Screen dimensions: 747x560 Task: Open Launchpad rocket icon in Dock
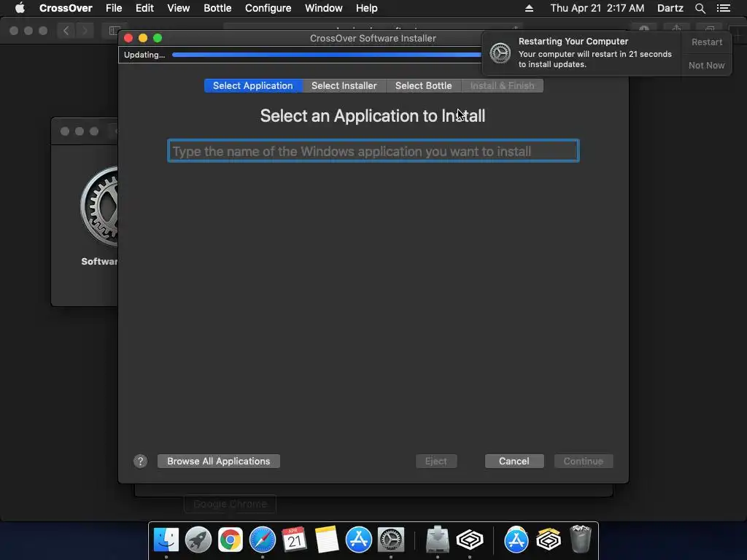198,540
